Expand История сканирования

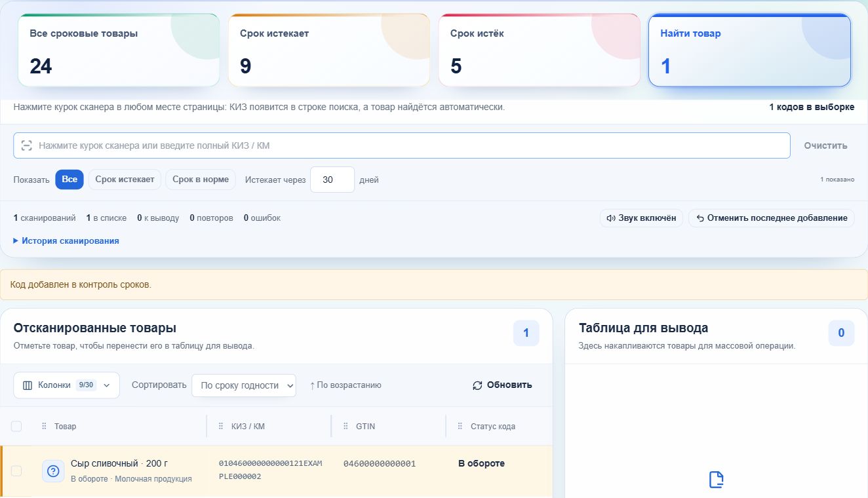click(x=66, y=240)
